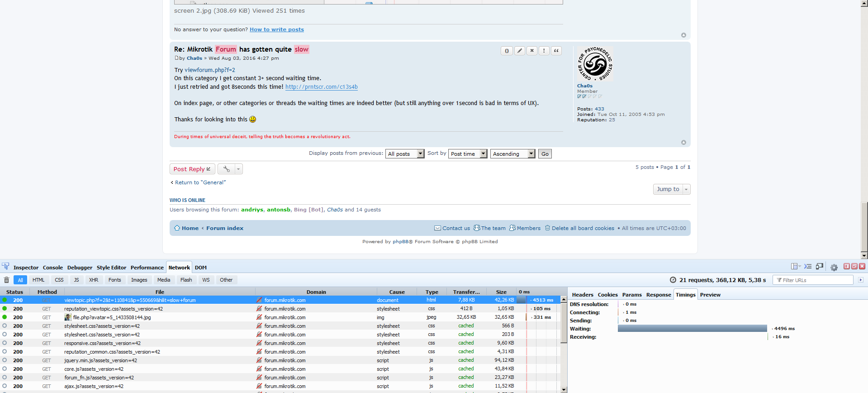Click the reputation zero button on Cha0s post
Image resolution: width=868 pixels, height=393 pixels.
[x=507, y=51]
